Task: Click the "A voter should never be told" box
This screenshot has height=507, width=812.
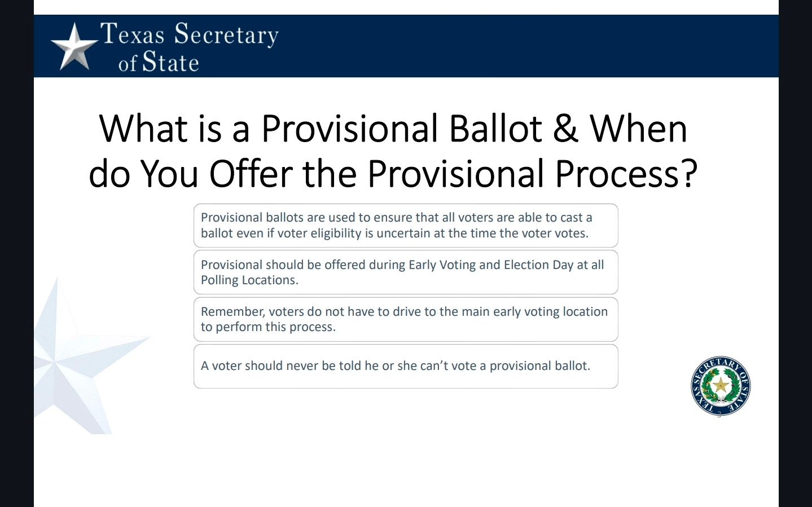Action: pos(406,366)
